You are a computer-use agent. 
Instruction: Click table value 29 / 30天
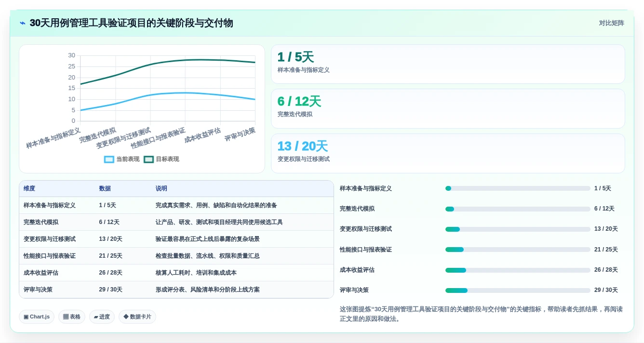(x=110, y=290)
